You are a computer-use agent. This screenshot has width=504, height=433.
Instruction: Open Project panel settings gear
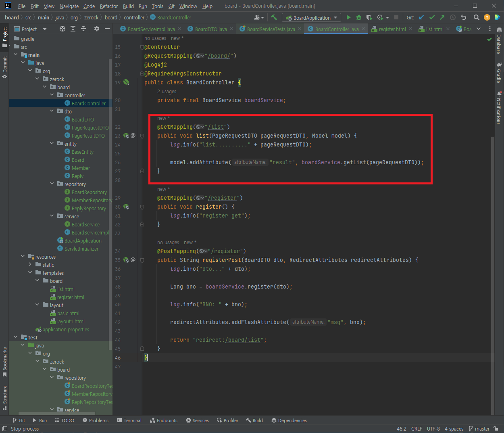(x=97, y=29)
